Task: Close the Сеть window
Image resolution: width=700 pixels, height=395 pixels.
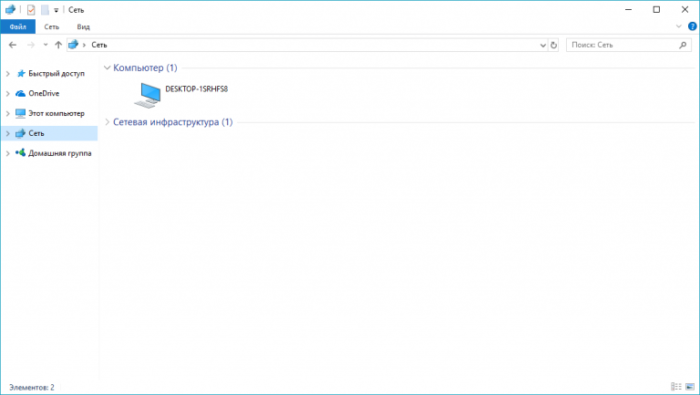Action: click(x=685, y=9)
